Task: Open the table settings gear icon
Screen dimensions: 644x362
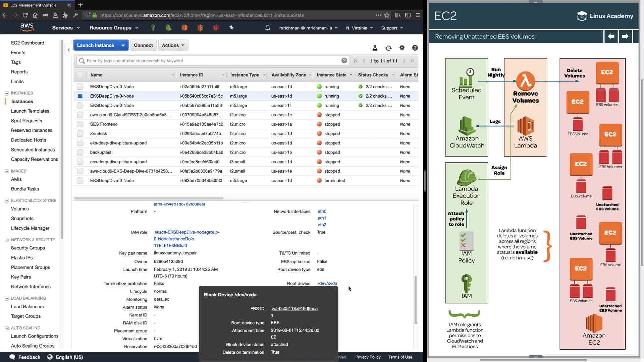Action: pyautogui.click(x=402, y=48)
